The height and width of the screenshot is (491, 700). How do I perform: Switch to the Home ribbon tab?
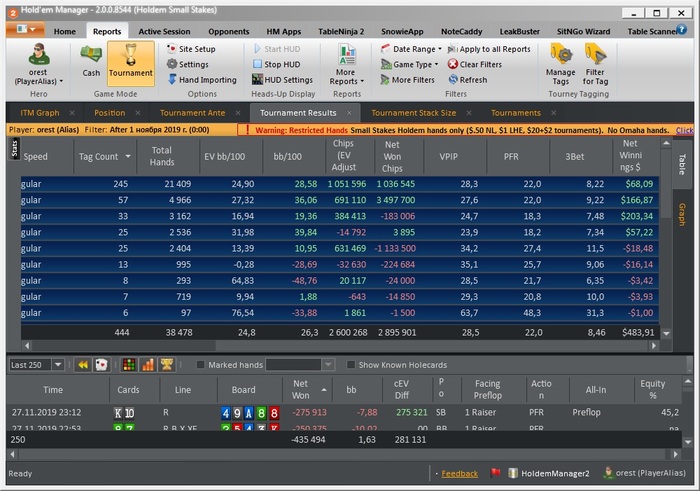point(65,31)
